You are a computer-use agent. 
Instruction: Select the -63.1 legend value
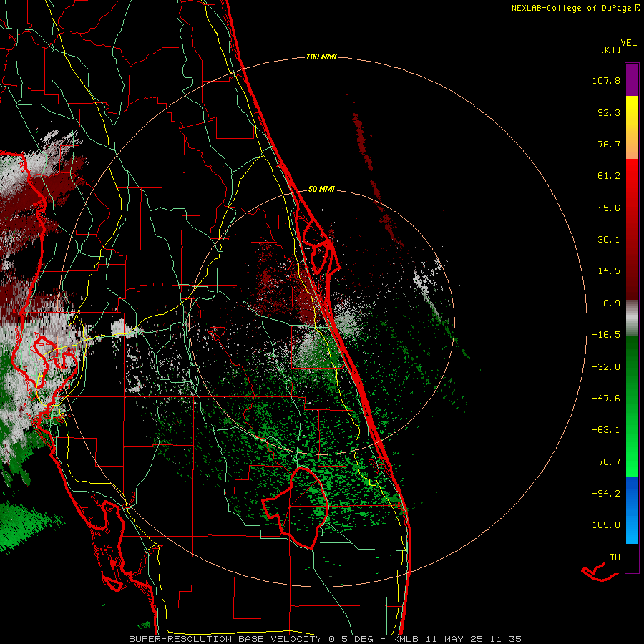pos(606,430)
